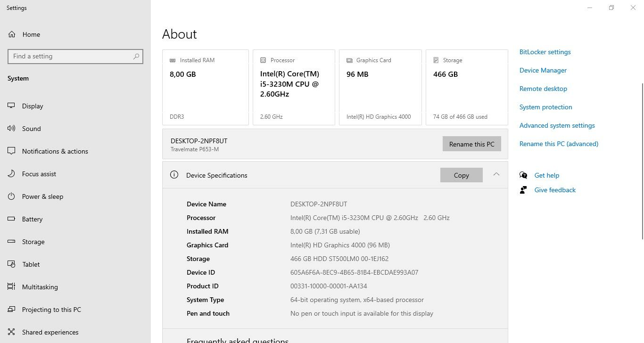This screenshot has width=644, height=343.
Task: Open the Tablet settings icon
Action: pyautogui.click(x=11, y=264)
